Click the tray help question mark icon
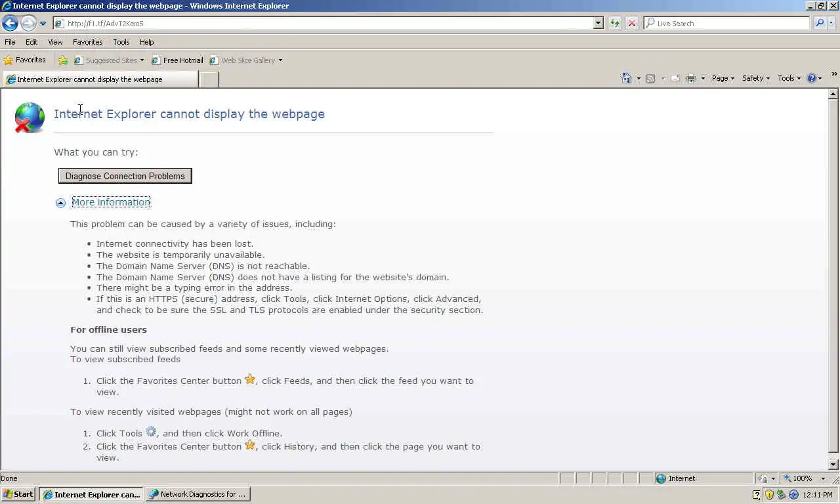The image size is (840, 504). (757, 495)
